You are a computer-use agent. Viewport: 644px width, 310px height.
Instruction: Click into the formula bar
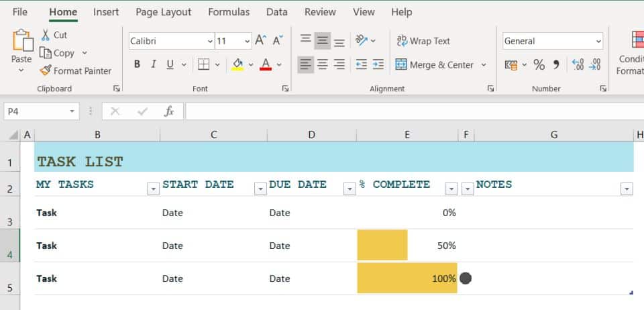415,111
